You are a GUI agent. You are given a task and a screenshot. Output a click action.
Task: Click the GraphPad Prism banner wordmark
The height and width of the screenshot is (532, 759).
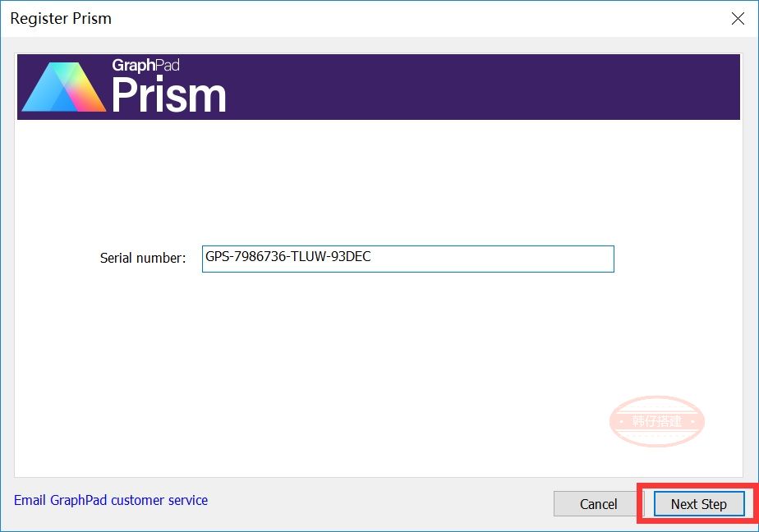pos(168,85)
